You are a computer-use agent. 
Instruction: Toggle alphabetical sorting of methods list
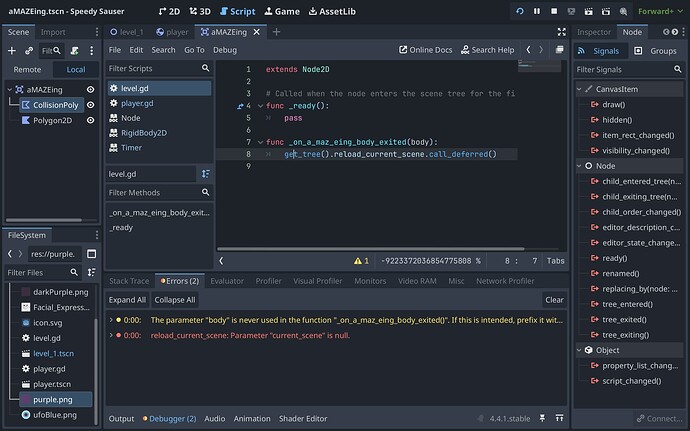click(x=205, y=173)
